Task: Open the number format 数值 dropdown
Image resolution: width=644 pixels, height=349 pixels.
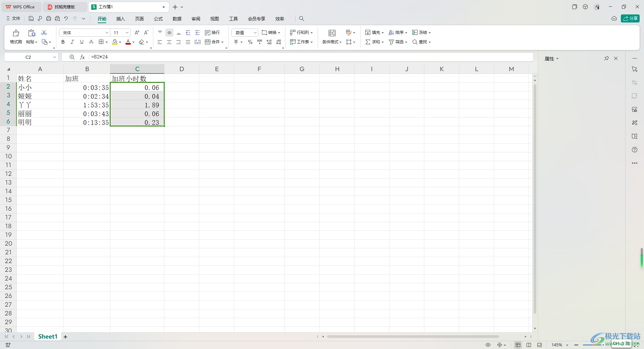Action: click(245, 33)
